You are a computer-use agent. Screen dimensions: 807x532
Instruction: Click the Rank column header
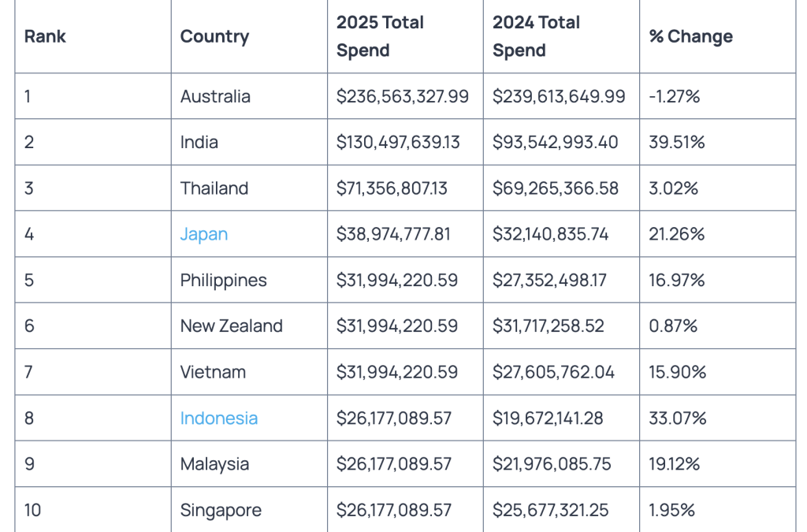click(45, 36)
